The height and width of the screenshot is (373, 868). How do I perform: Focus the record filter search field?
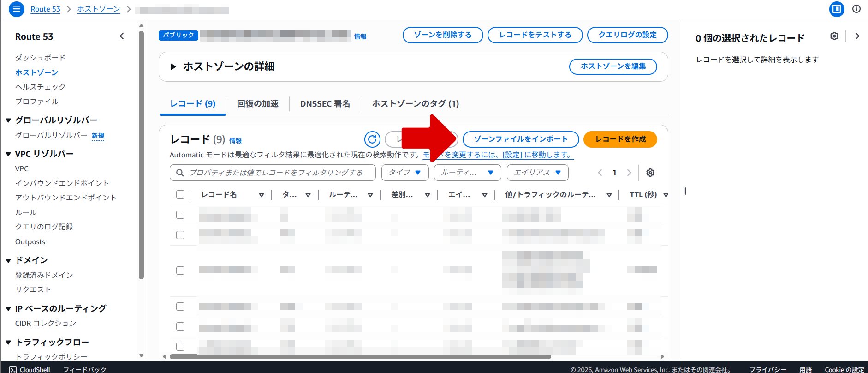(x=275, y=173)
